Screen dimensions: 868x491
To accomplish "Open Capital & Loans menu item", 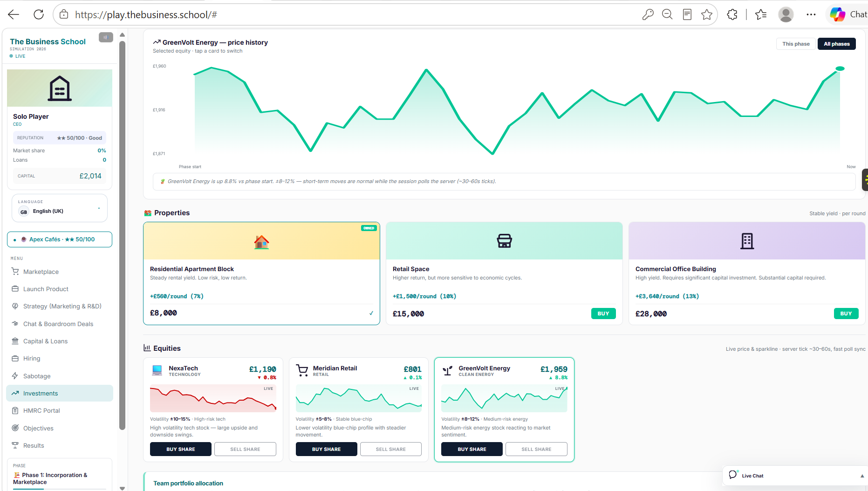I will [x=60, y=341].
